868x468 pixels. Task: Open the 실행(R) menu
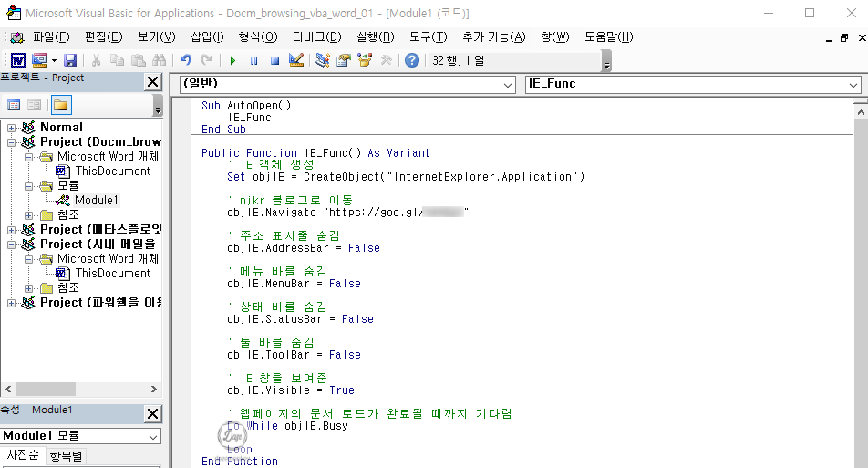click(x=376, y=37)
